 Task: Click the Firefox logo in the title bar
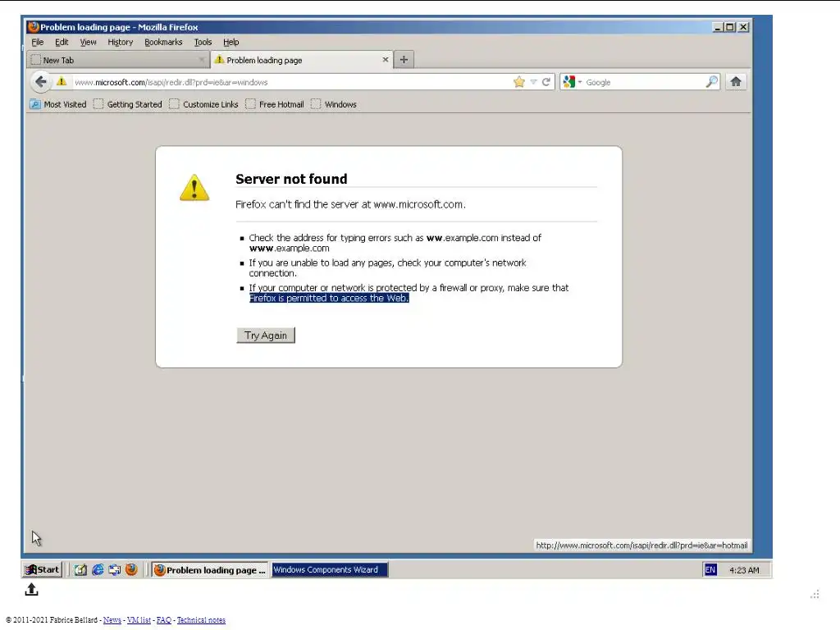pos(34,27)
